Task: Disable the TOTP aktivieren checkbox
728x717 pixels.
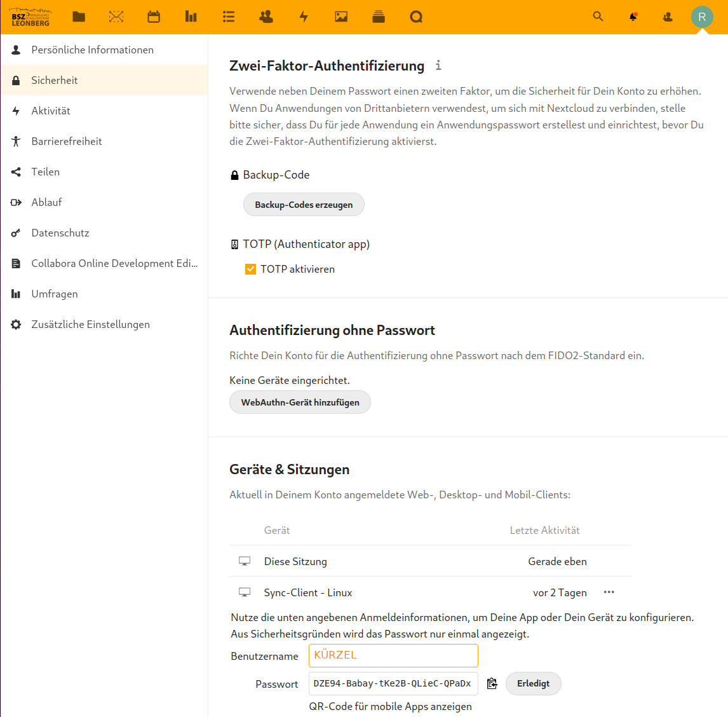Action: coord(251,270)
